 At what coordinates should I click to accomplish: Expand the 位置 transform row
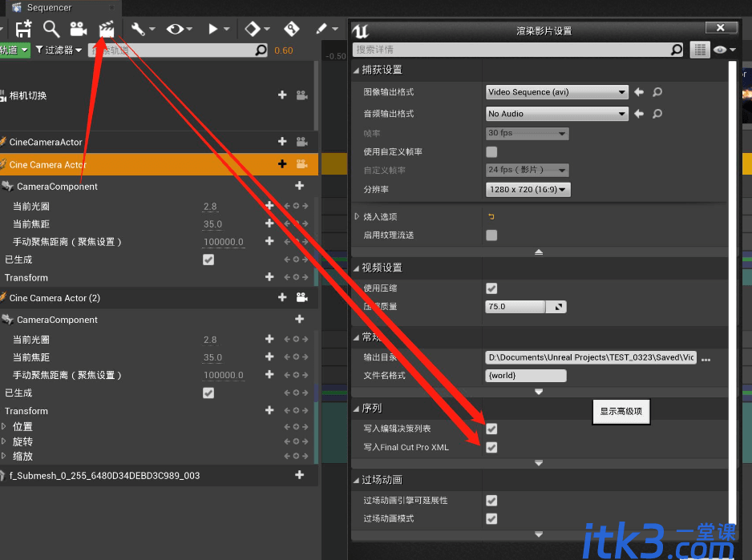pos(4,426)
